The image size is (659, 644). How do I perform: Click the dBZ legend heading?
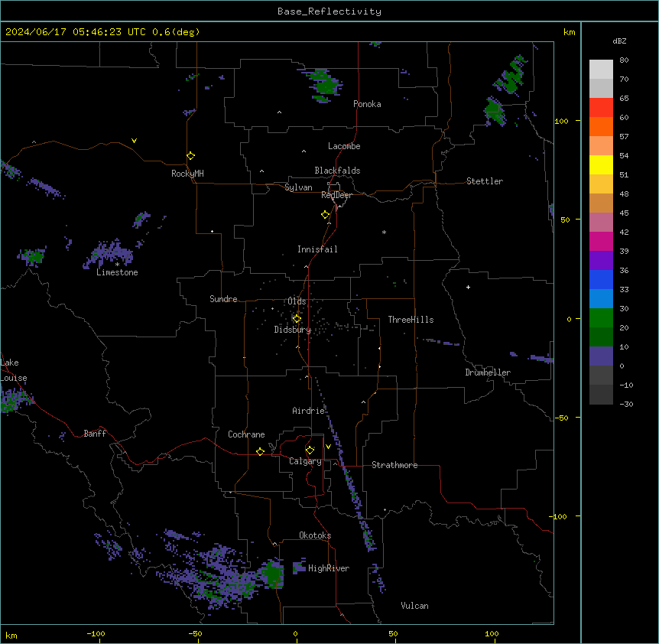coord(619,41)
